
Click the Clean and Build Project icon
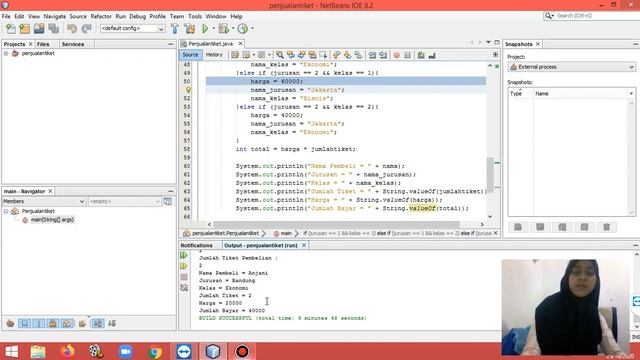click(x=190, y=29)
